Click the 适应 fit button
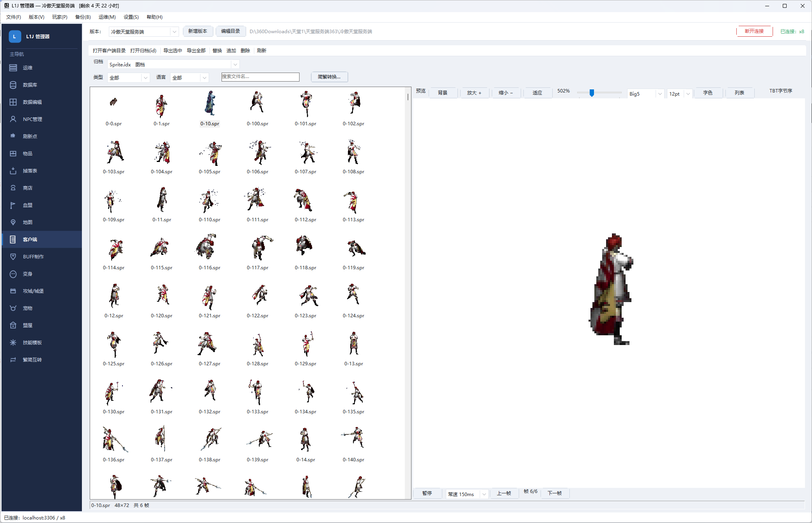Image resolution: width=812 pixels, height=523 pixels. click(x=537, y=93)
